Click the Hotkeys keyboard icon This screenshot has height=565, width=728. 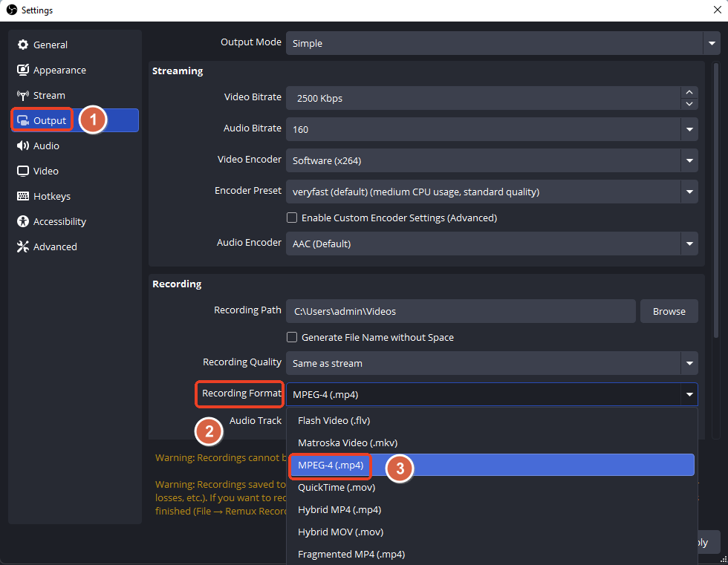pos(23,196)
